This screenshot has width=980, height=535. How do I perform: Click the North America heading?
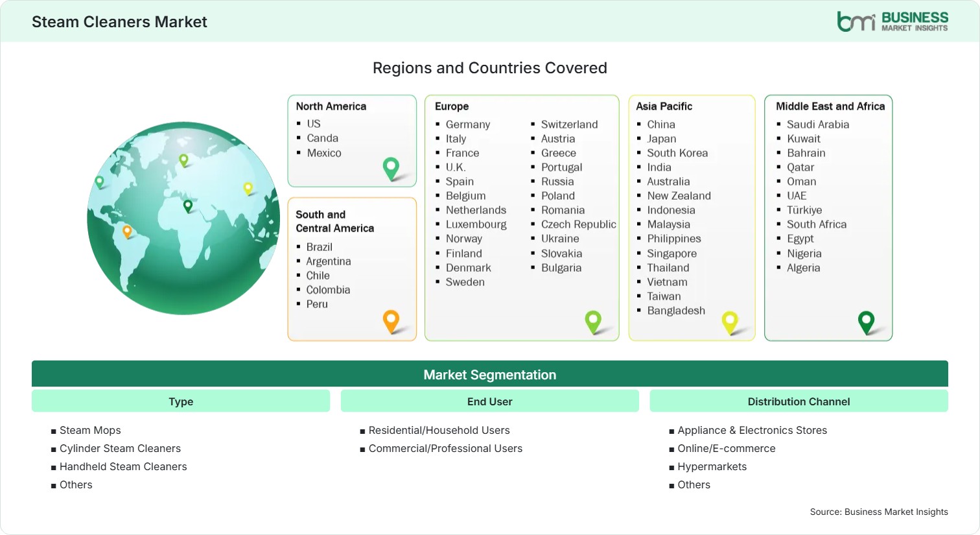click(x=331, y=106)
